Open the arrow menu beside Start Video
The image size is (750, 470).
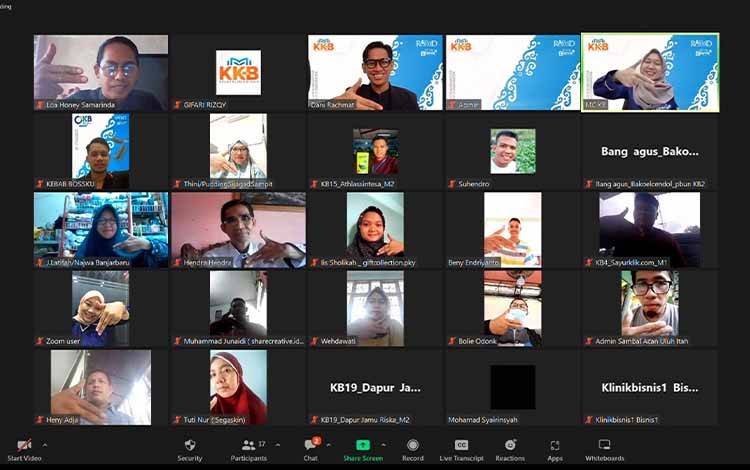point(45,445)
